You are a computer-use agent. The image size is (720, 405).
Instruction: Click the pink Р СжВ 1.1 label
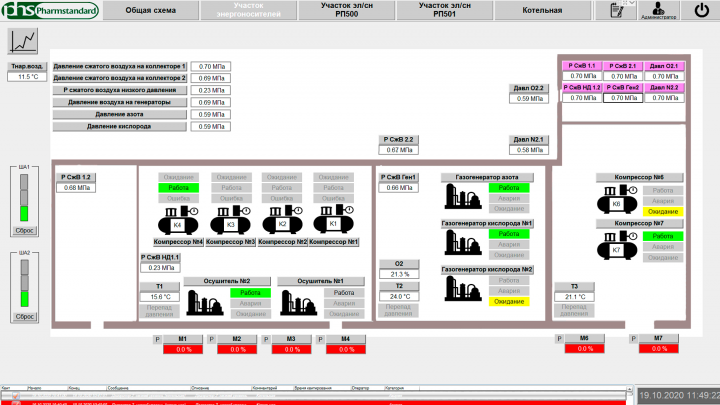tap(582, 66)
